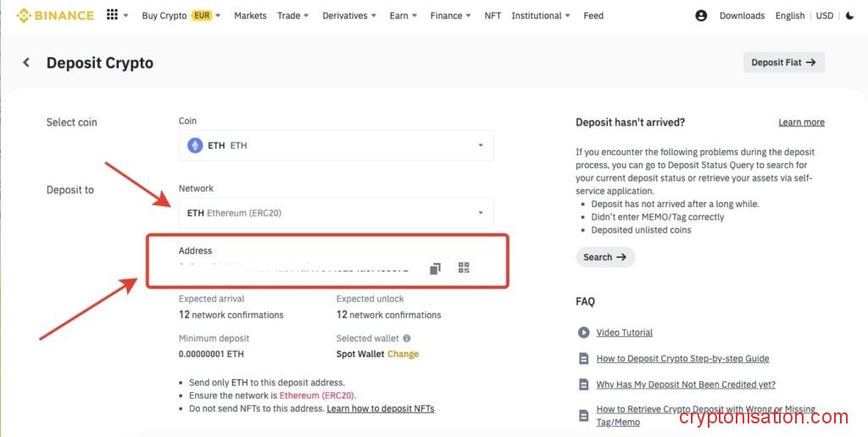Screen dimensions: 868x437
Task: Copy the deposit address with copy icon
Action: tap(435, 268)
